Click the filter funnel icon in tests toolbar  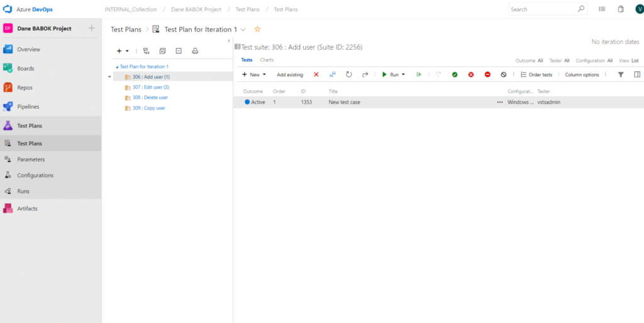coord(621,74)
